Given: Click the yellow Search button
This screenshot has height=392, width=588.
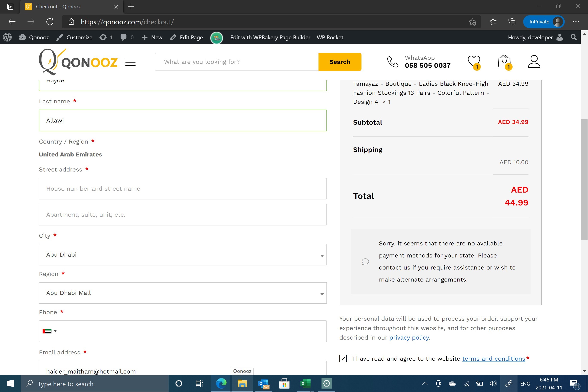Looking at the screenshot, I should [340, 62].
